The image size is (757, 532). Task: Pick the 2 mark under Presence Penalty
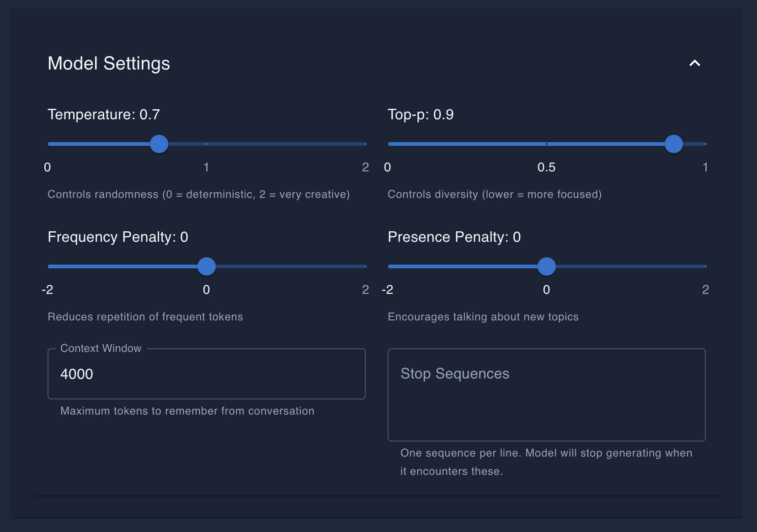click(x=705, y=290)
